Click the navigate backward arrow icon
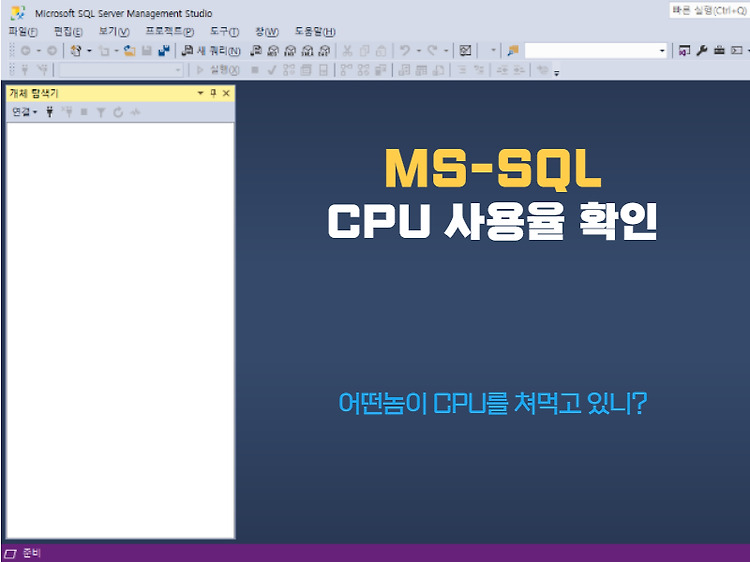This screenshot has height=562, width=750. [x=26, y=50]
